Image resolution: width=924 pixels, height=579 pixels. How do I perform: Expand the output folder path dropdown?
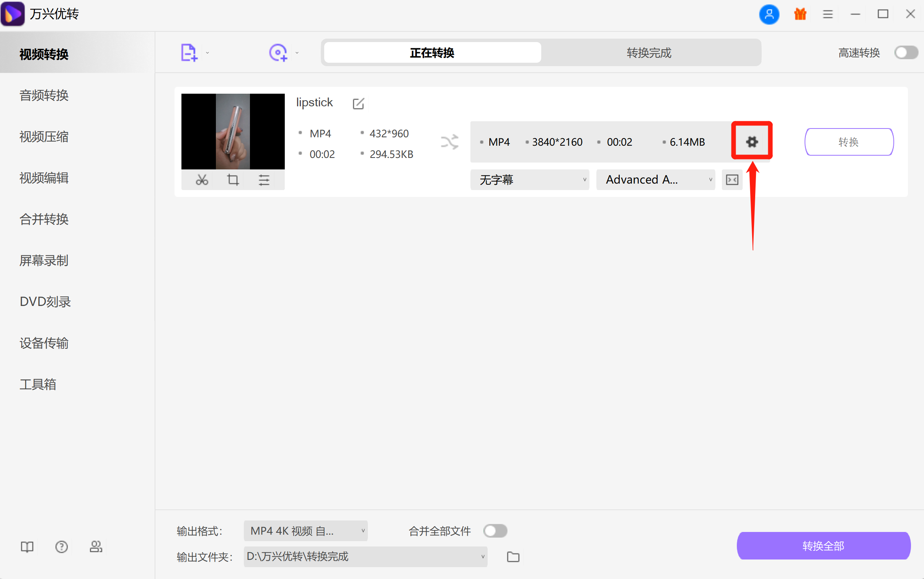click(x=364, y=557)
